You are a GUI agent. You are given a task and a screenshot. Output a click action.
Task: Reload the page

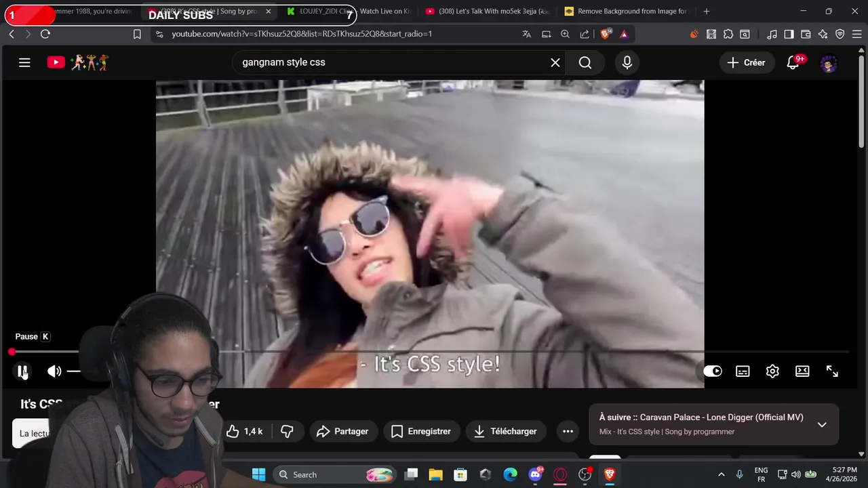45,34
